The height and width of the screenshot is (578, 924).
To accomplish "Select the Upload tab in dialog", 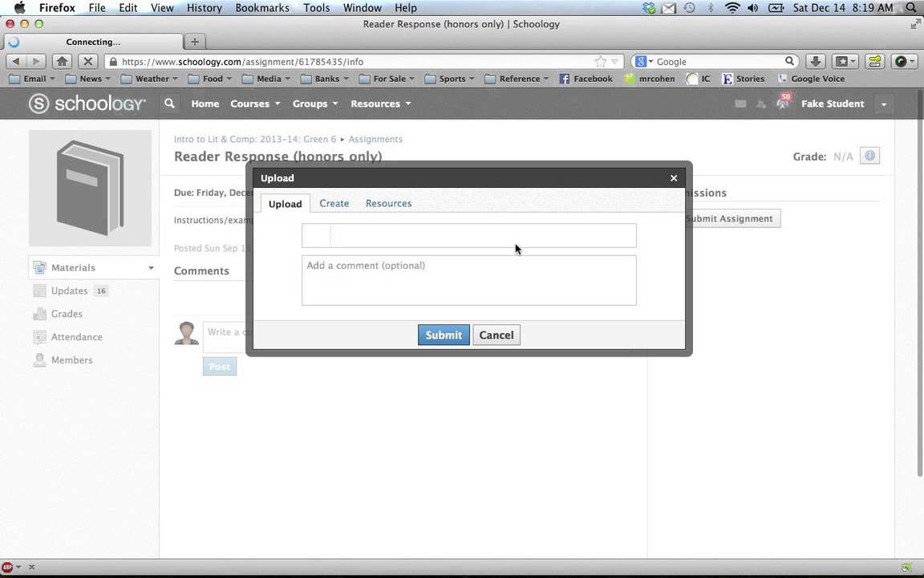I will 286,203.
